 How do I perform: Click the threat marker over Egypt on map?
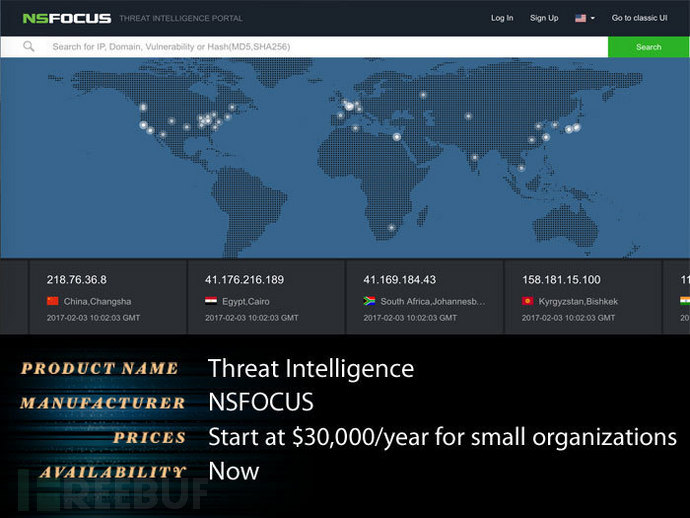click(x=396, y=137)
